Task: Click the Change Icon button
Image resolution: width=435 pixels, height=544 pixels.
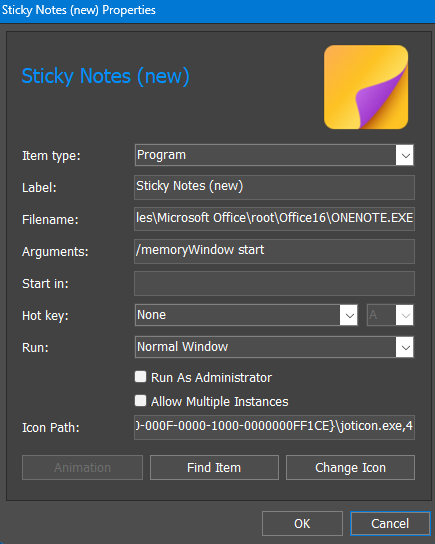Action: click(x=350, y=468)
